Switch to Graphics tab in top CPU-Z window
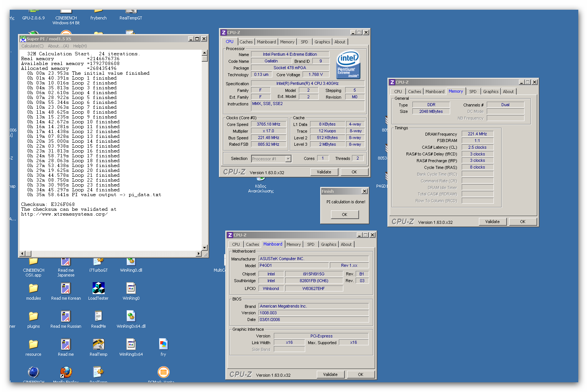The height and width of the screenshot is (392, 588). [322, 42]
